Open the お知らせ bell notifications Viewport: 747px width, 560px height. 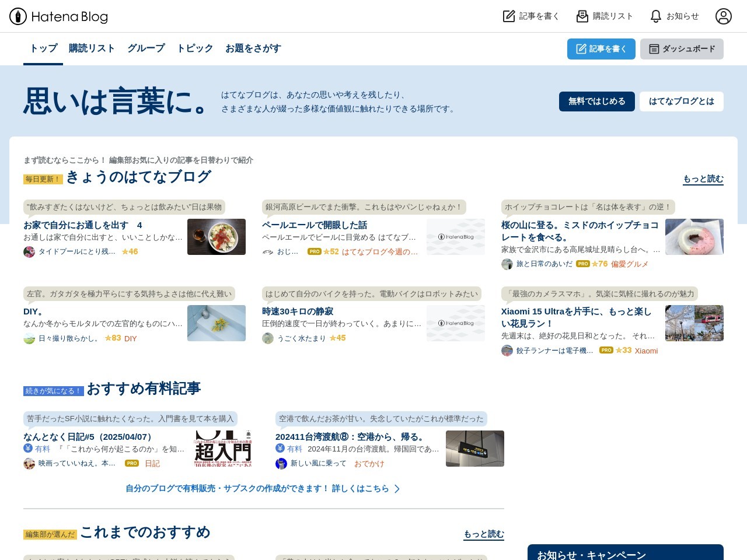tap(674, 16)
